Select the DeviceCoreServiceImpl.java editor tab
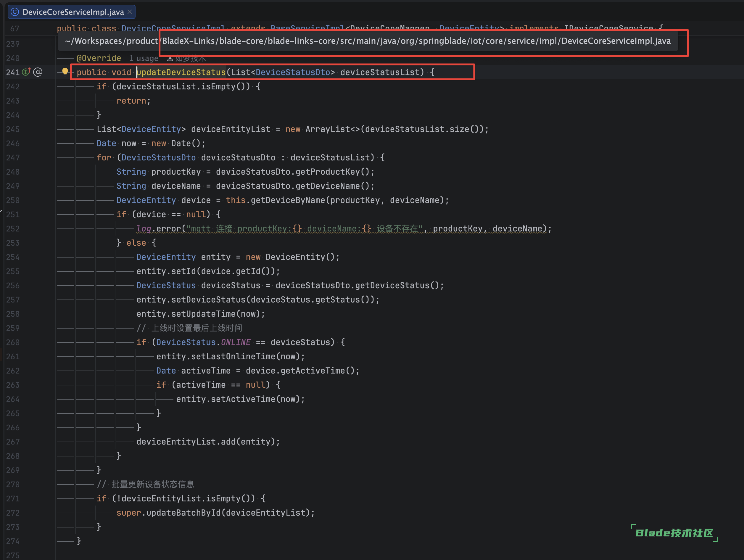744x560 pixels. [x=73, y=12]
